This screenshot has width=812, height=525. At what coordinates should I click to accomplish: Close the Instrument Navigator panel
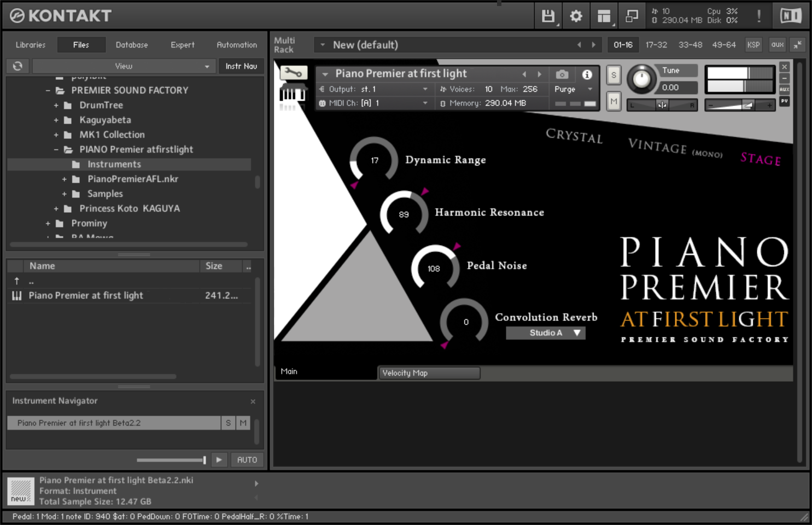pyautogui.click(x=253, y=401)
